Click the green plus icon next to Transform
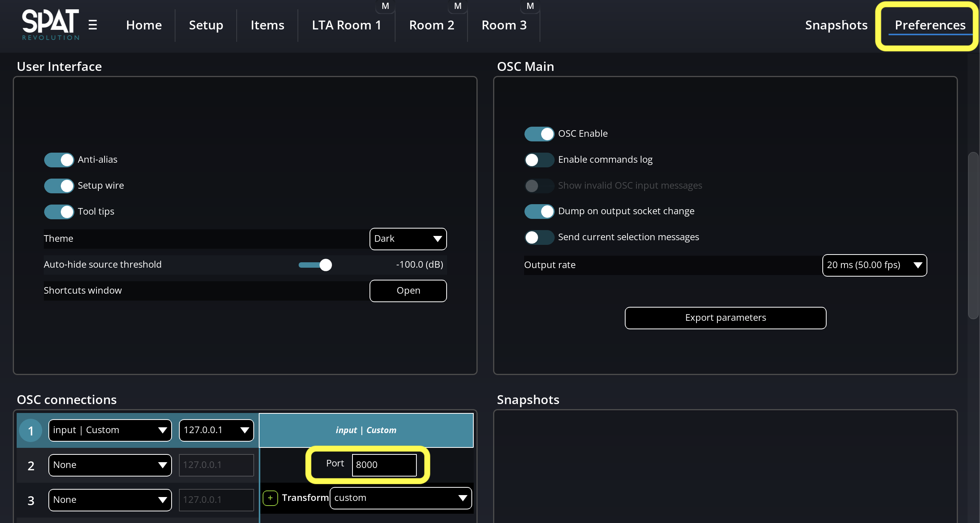Screen dimensions: 980x523 pos(270,498)
